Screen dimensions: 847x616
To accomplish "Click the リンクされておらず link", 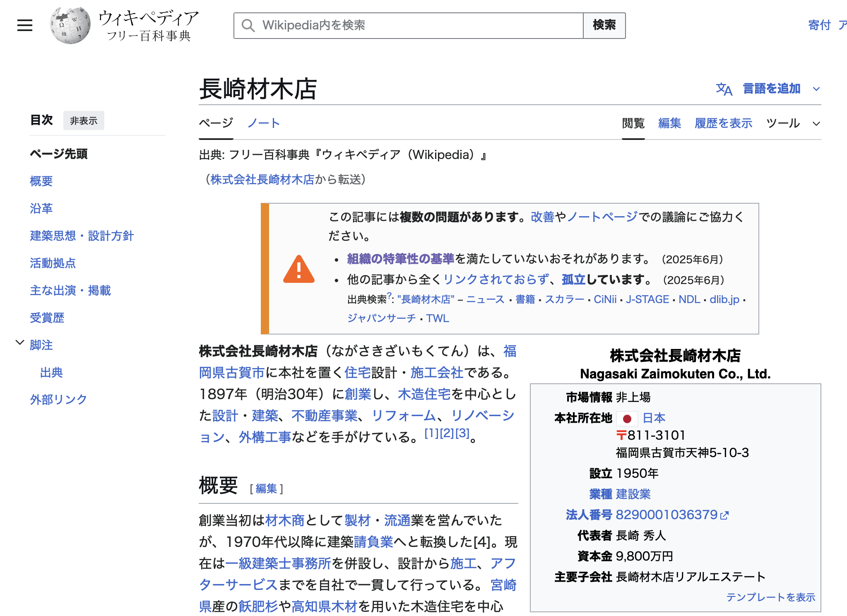I will 496,280.
